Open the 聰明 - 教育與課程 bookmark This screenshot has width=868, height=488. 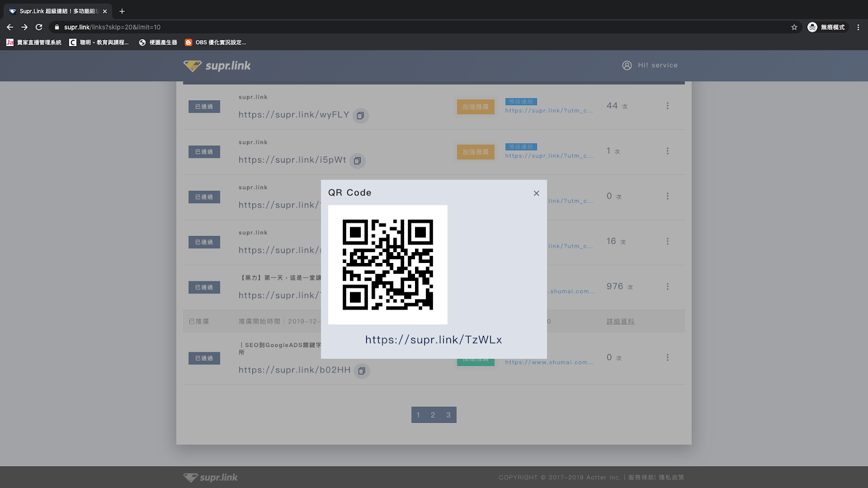pyautogui.click(x=99, y=42)
